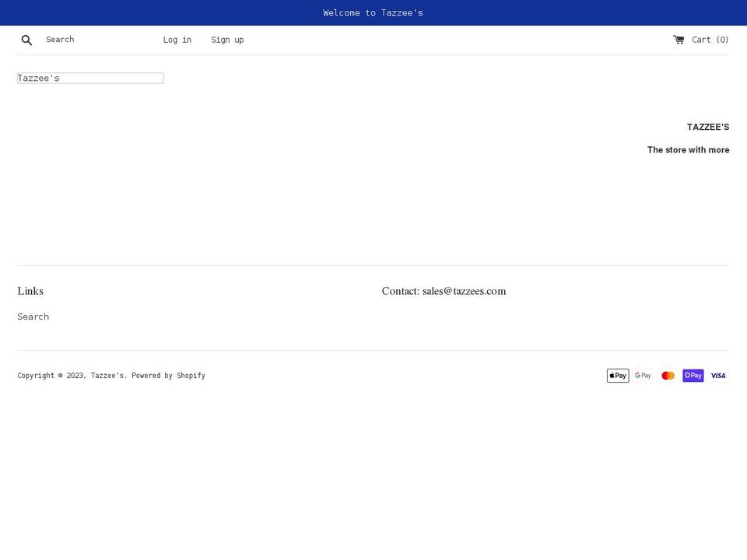Click the Shop Pay payment icon
This screenshot has width=747, height=560.
click(693, 376)
